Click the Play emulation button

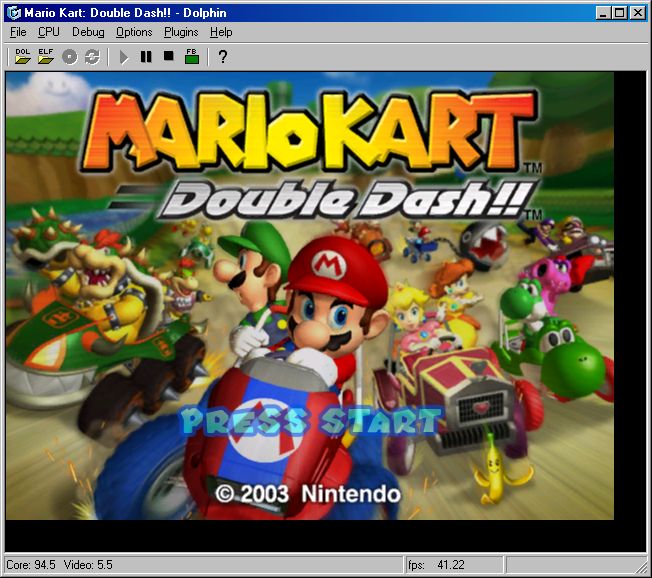point(123,57)
